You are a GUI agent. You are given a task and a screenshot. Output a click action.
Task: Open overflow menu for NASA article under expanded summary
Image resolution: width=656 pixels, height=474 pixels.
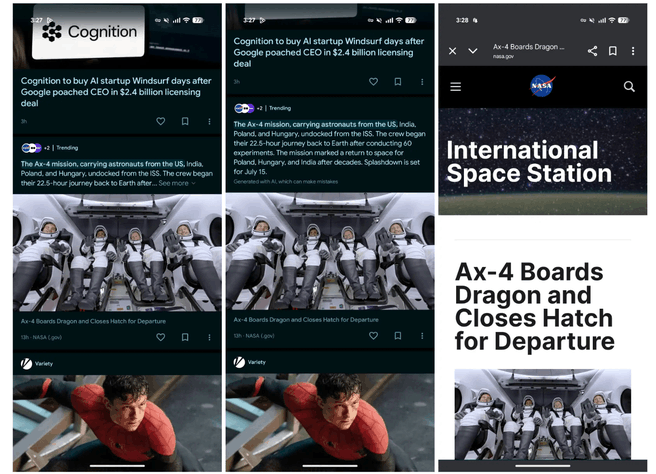point(422,336)
